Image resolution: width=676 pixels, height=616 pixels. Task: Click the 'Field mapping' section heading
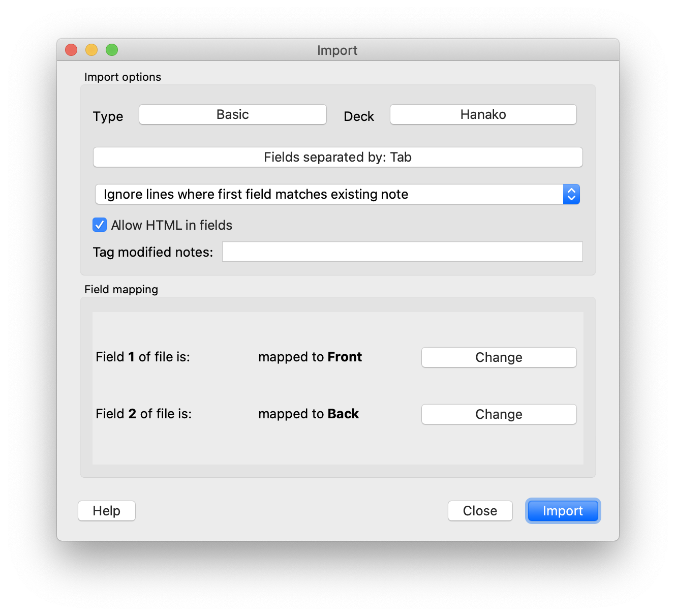(x=121, y=289)
